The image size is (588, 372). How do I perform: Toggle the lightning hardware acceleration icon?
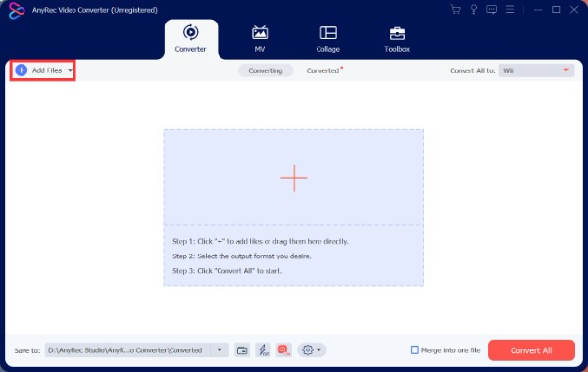coord(264,350)
